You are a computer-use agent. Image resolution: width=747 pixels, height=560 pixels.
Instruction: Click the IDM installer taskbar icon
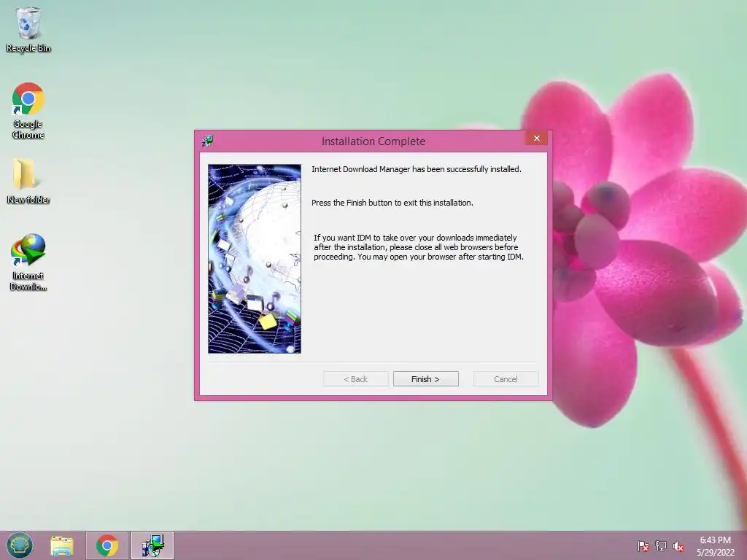coord(152,545)
